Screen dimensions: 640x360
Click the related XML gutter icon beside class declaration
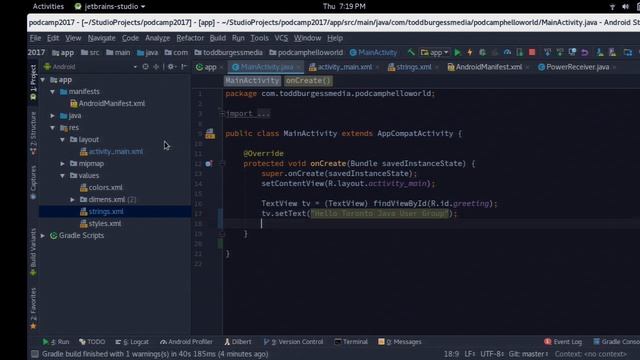pos(210,133)
